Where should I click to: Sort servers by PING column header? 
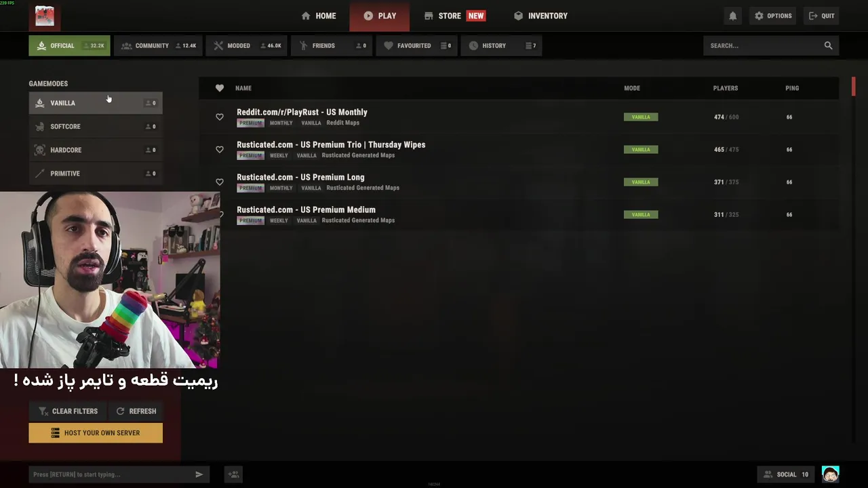coord(792,88)
